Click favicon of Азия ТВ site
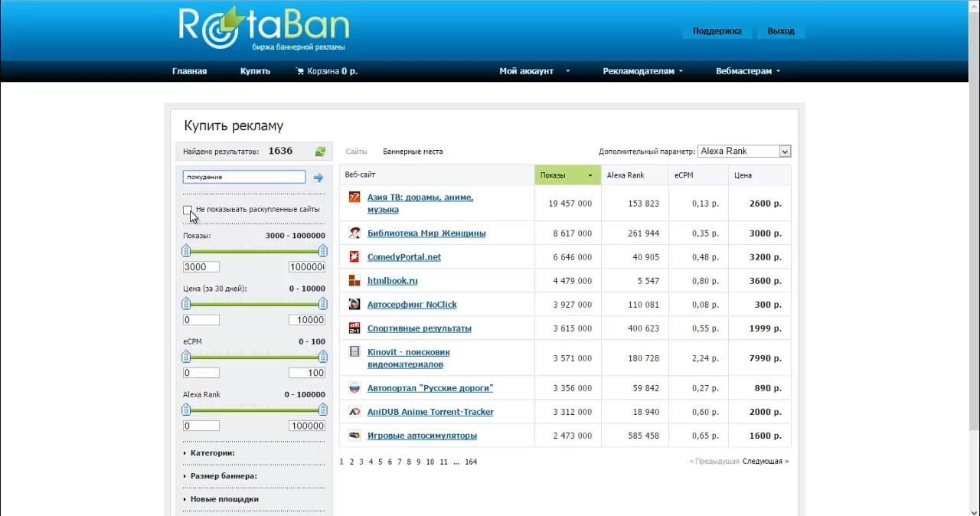The width and height of the screenshot is (980, 516). tap(354, 197)
